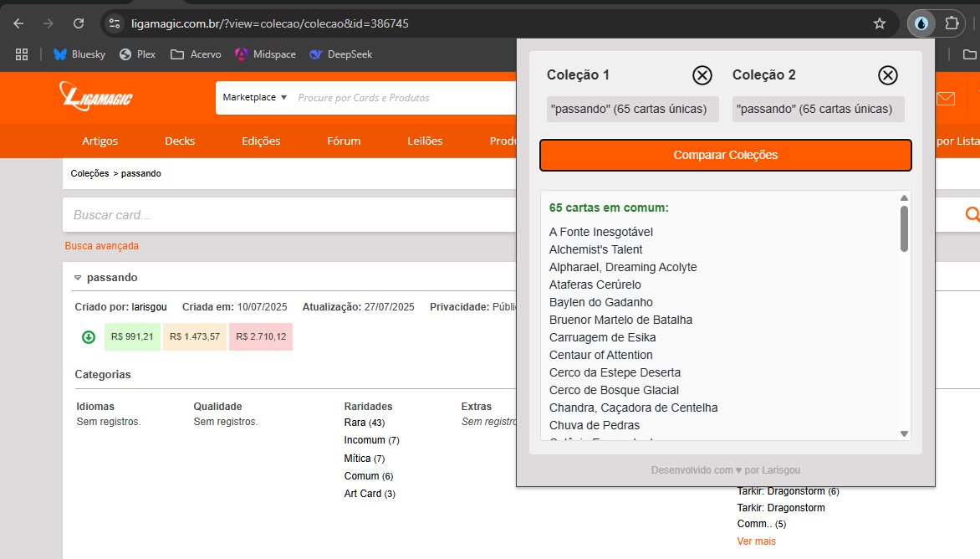Screen dimensions: 980x559
Task: Collapse the passando collection section
Action: [78, 278]
